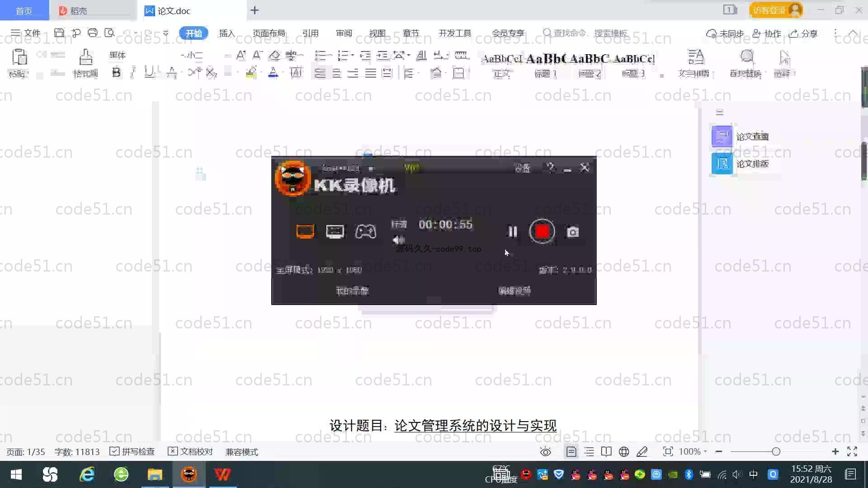Open KK recorder settings
The width and height of the screenshot is (868, 488).
pos(522,168)
